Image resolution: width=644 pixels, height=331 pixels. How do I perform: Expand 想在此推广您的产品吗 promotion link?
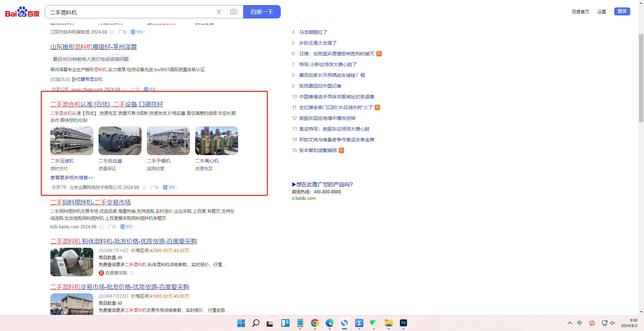[x=322, y=184]
